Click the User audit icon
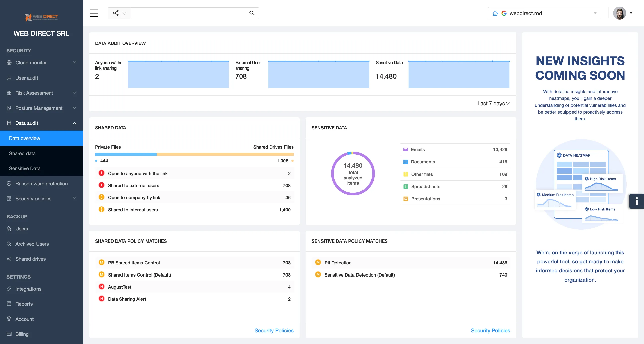 [x=9, y=78]
